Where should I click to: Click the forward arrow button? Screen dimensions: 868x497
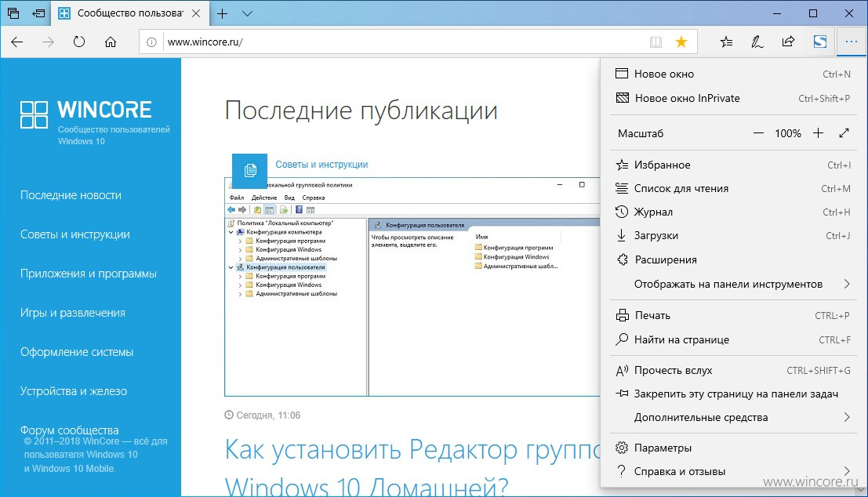tap(48, 42)
